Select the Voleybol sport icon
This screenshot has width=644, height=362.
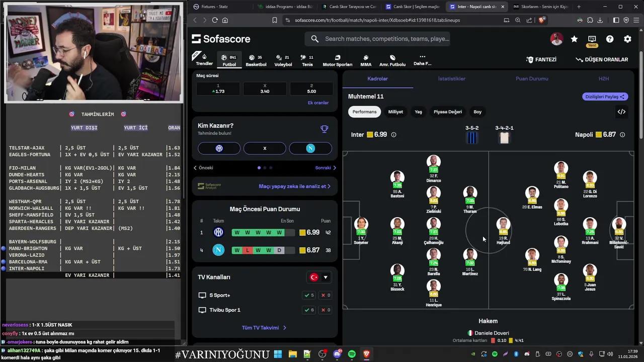coord(283,60)
